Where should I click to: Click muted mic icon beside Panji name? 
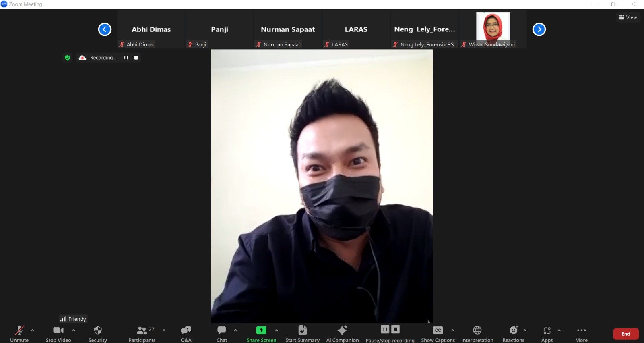point(190,44)
